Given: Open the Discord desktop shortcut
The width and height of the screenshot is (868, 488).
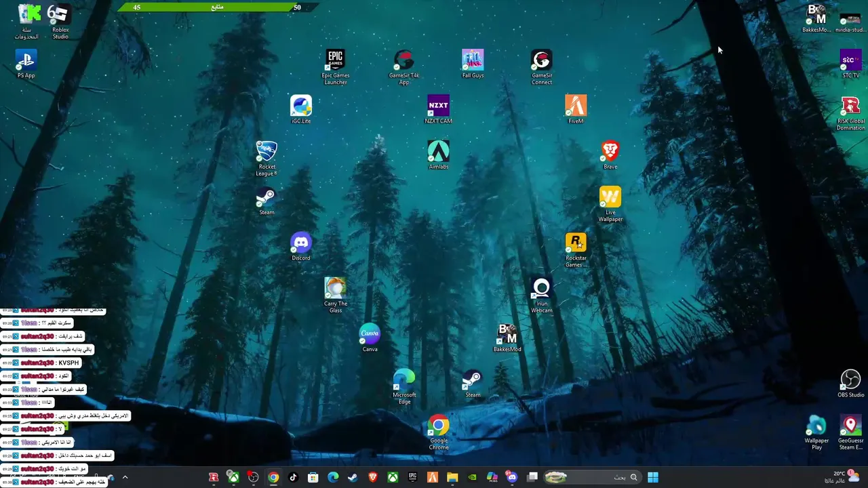Looking at the screenshot, I should [301, 247].
